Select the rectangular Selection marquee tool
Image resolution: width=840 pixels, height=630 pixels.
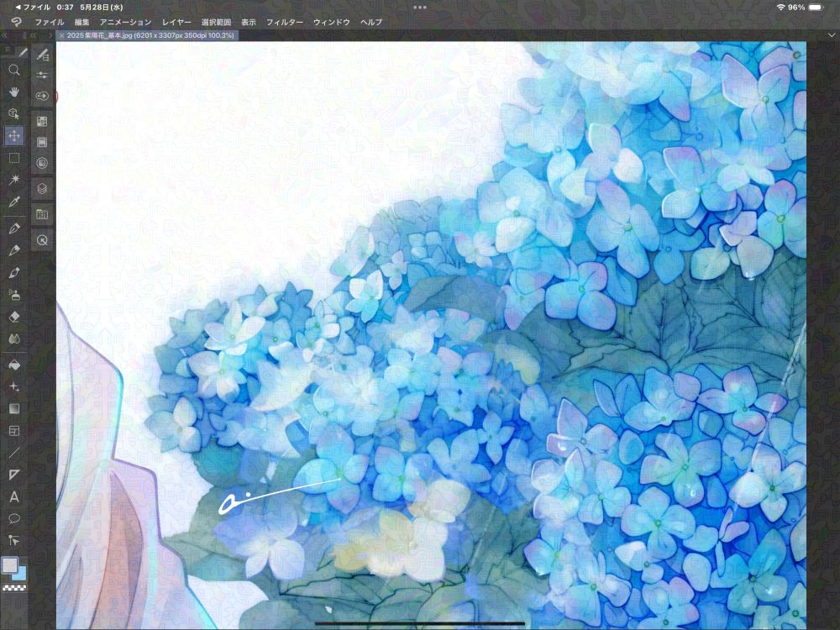point(14,158)
